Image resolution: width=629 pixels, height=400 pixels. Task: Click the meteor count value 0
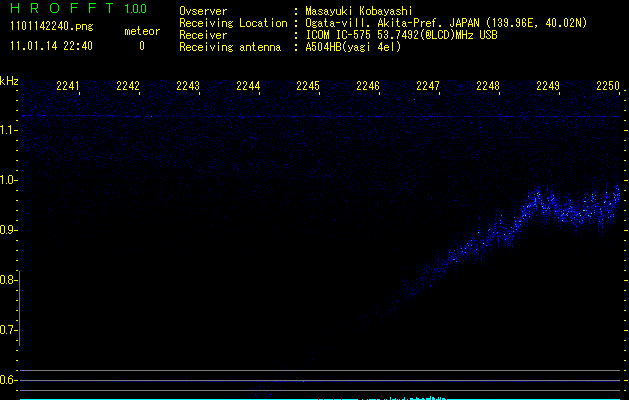click(x=142, y=46)
